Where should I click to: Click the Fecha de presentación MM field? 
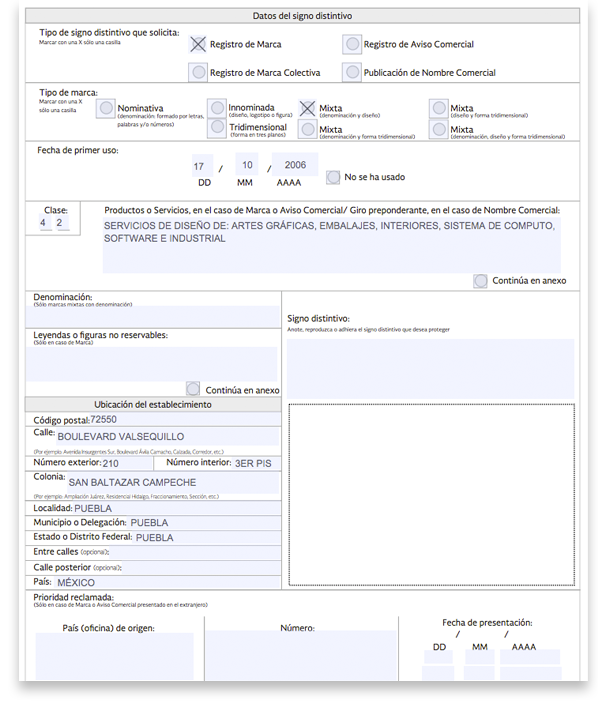[480, 657]
